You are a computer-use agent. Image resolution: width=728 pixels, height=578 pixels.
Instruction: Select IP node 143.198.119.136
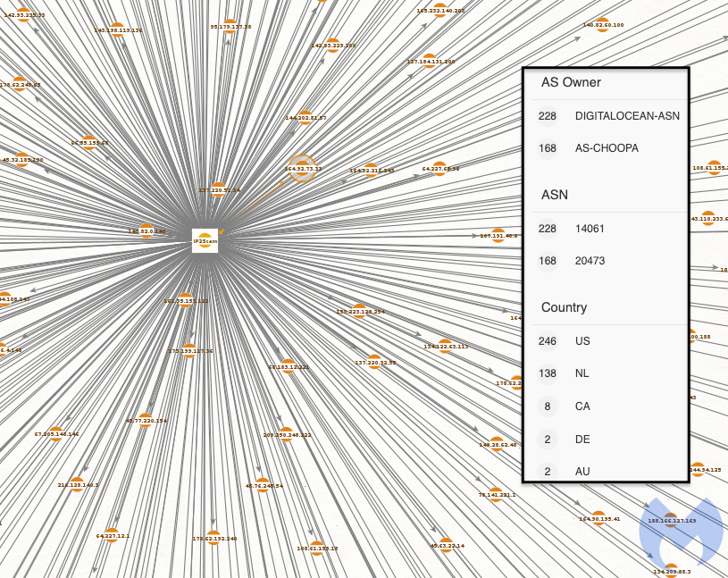pyautogui.click(x=118, y=30)
